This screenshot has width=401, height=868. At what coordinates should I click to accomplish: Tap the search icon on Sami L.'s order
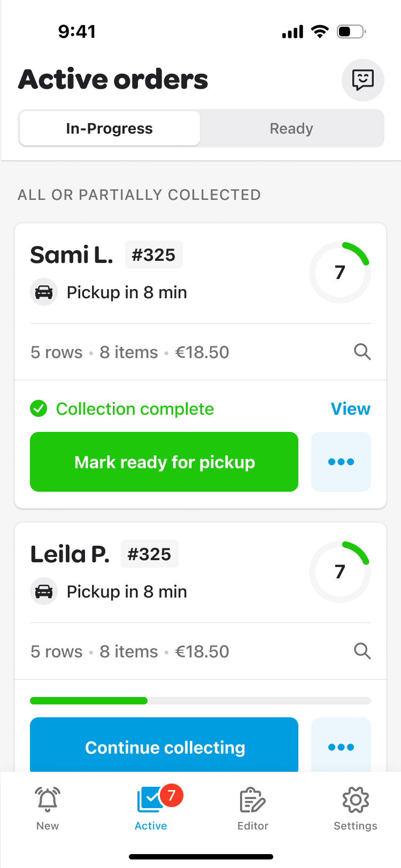pos(362,352)
